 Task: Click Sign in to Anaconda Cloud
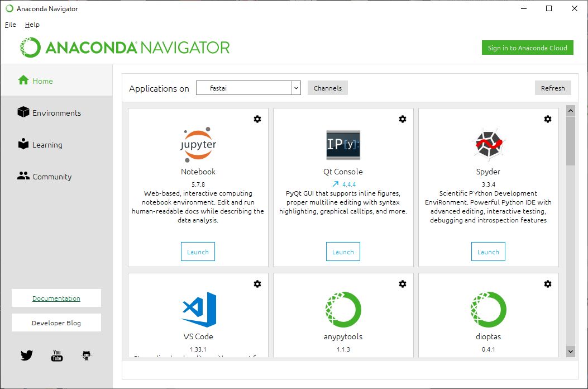click(527, 48)
